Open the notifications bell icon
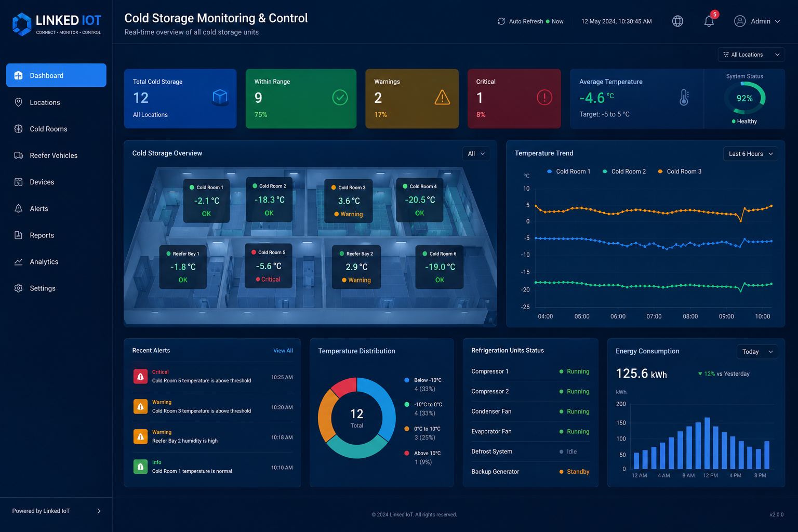The height and width of the screenshot is (532, 798). click(709, 21)
